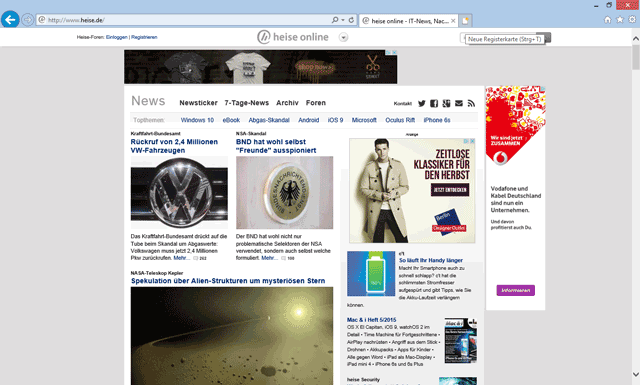The image size is (640, 385).
Task: Click the alien star illustration image
Action: coord(232,336)
